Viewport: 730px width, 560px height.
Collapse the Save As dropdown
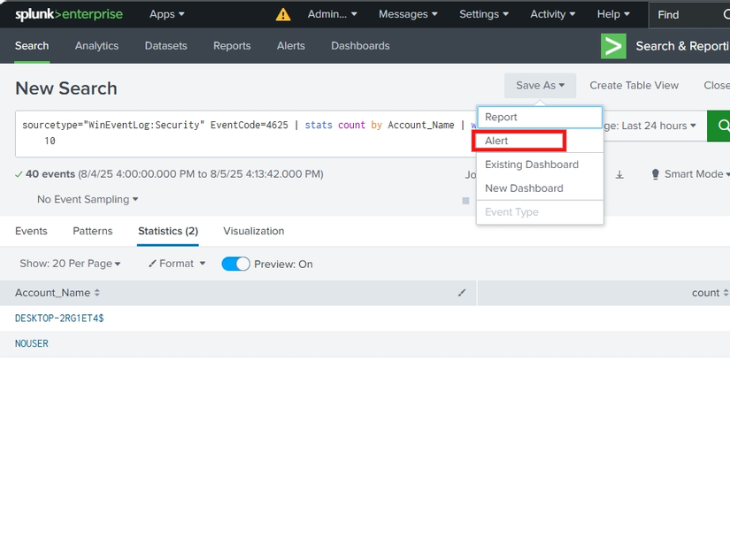click(x=540, y=86)
